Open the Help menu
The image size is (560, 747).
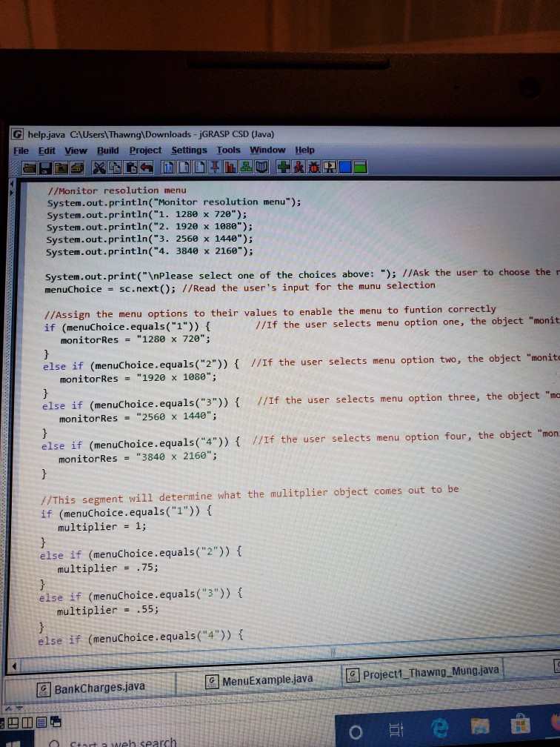(304, 150)
